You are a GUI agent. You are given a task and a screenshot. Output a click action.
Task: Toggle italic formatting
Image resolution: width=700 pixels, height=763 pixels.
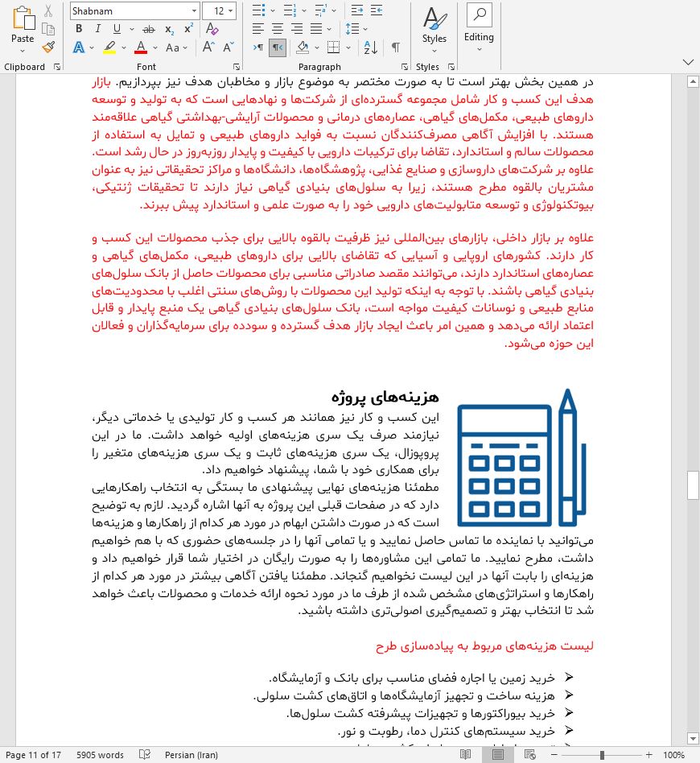[x=97, y=29]
